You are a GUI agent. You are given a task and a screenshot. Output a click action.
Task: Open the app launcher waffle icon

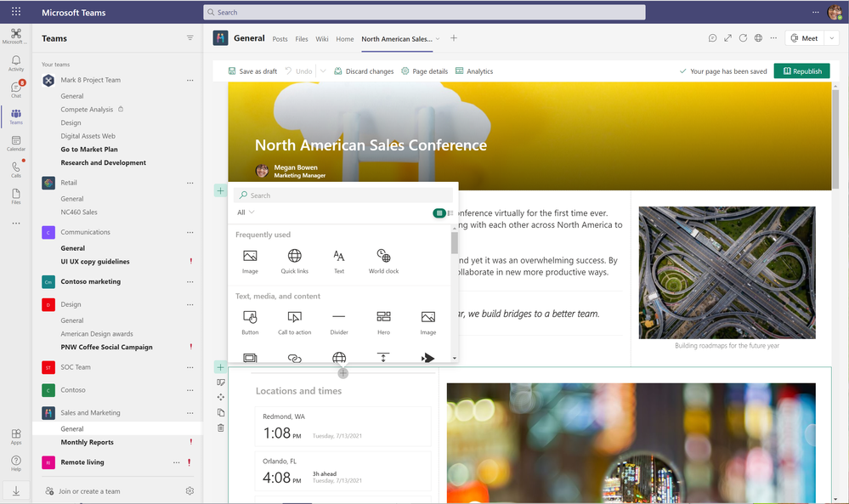[16, 11]
